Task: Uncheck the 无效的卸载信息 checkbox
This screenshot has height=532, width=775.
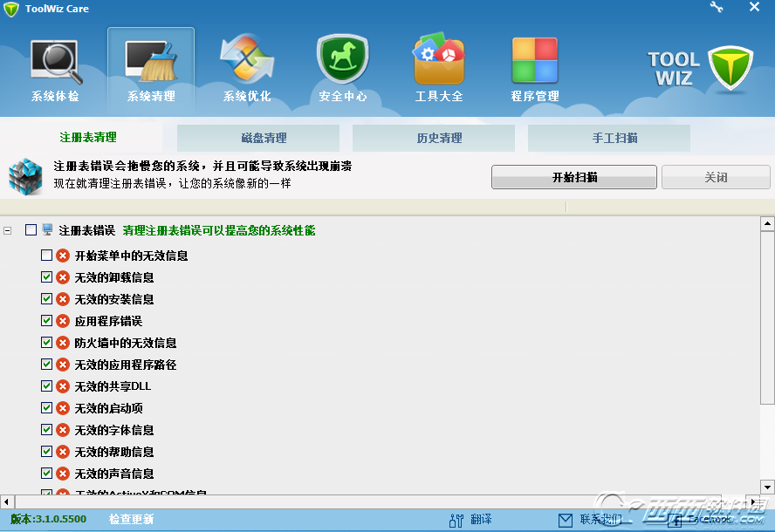Action: [x=46, y=276]
